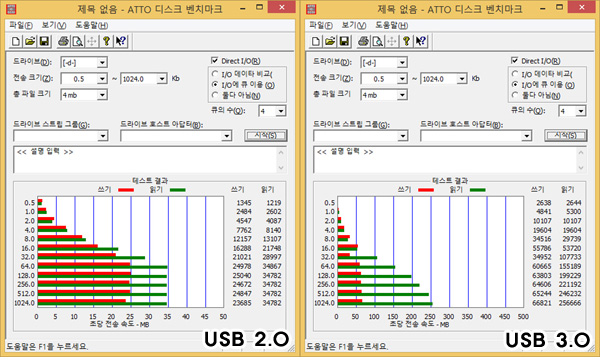Viewport: 600px width, 360px height.
Task: Open the 파일 menu in left window
Action: tap(21, 25)
